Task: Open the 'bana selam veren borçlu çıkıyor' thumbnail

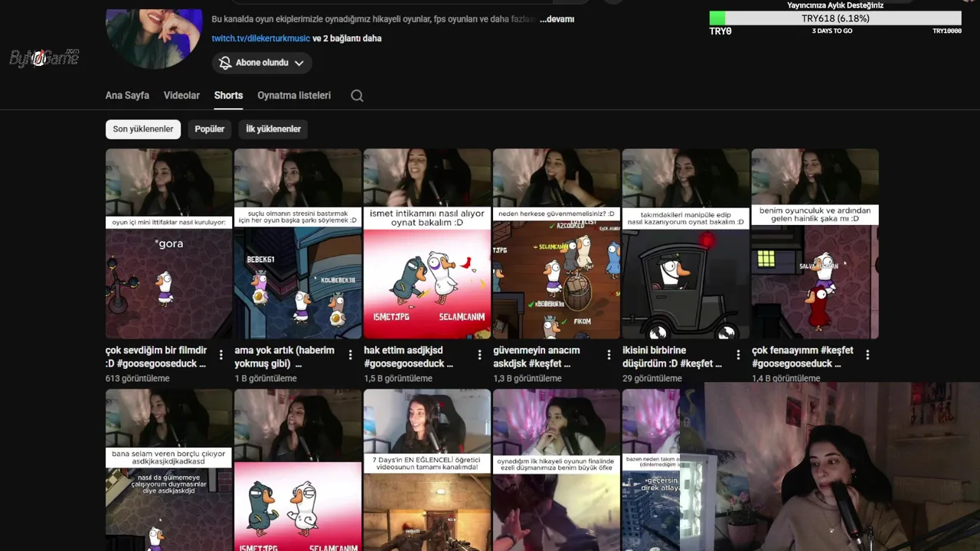Action: coord(168,470)
